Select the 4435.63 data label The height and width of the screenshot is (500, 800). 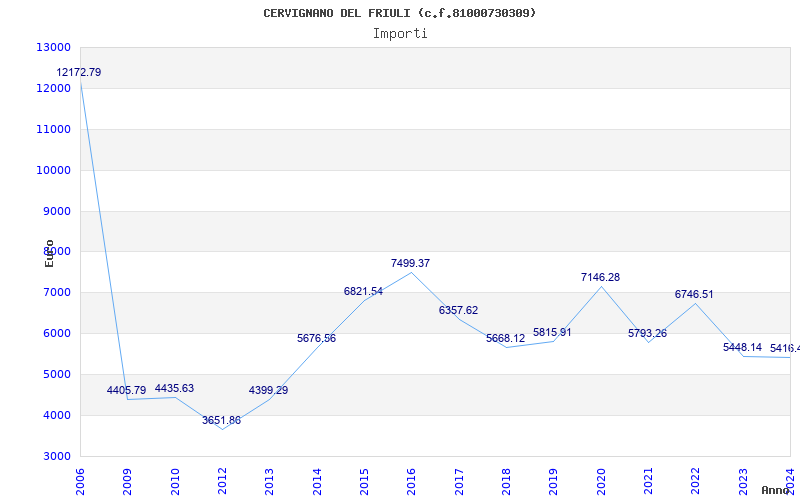coord(174,388)
